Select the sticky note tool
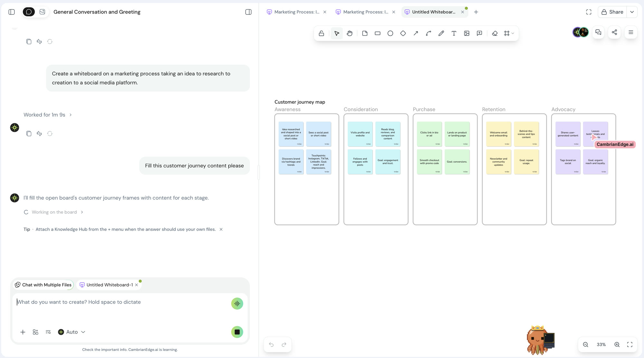The width and height of the screenshot is (644, 358). [x=365, y=33]
